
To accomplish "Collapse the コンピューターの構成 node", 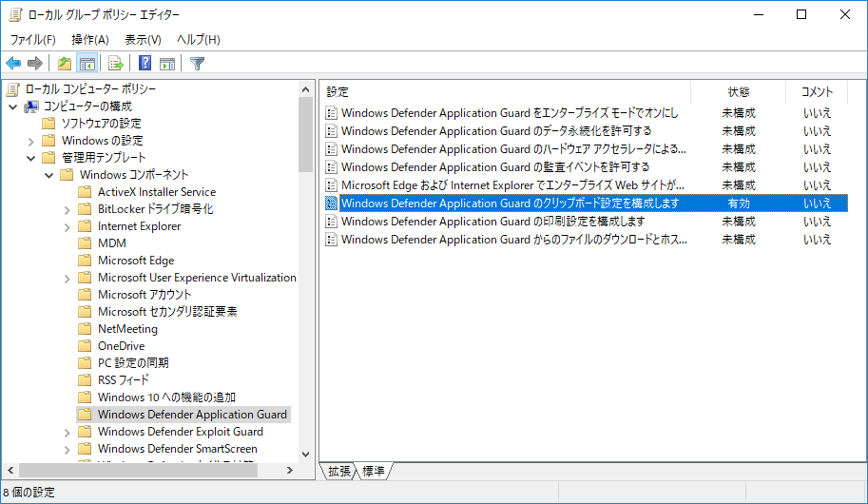I will tap(13, 107).
